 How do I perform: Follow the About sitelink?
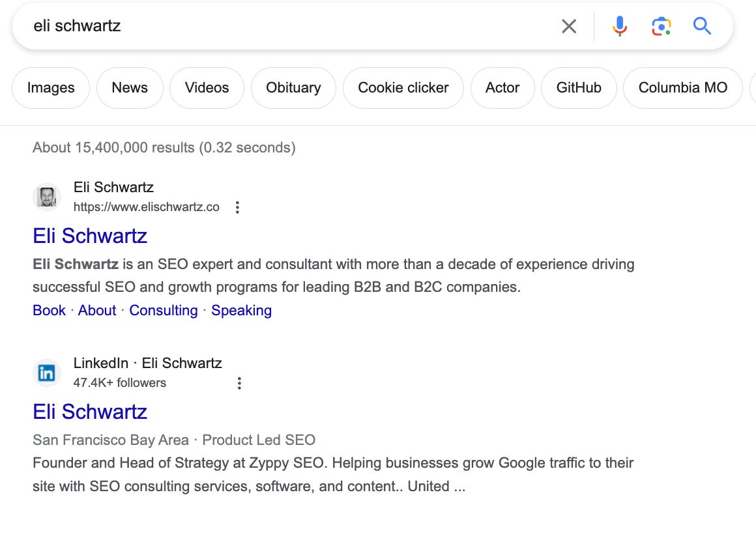tap(97, 310)
